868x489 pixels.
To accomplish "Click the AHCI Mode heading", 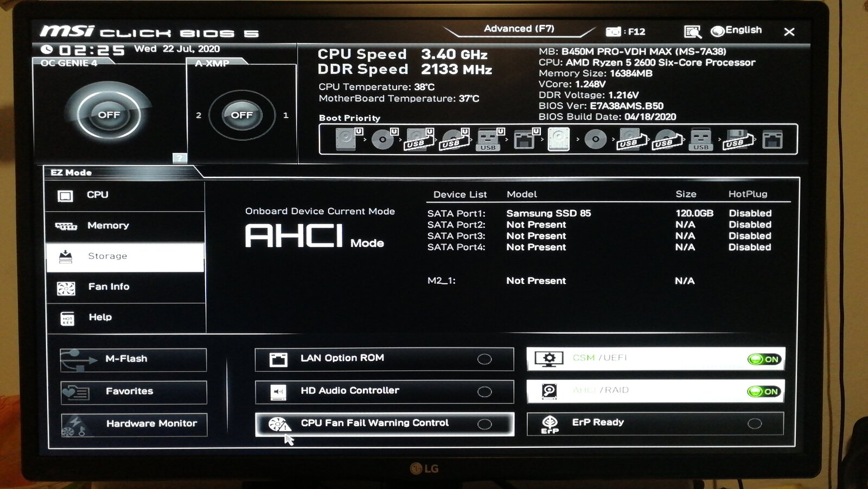I will pyautogui.click(x=314, y=237).
